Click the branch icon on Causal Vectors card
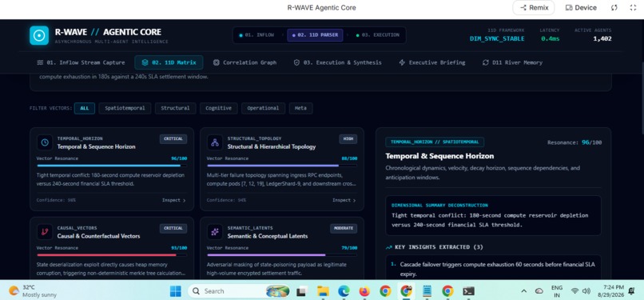The image size is (644, 300). coord(45,232)
